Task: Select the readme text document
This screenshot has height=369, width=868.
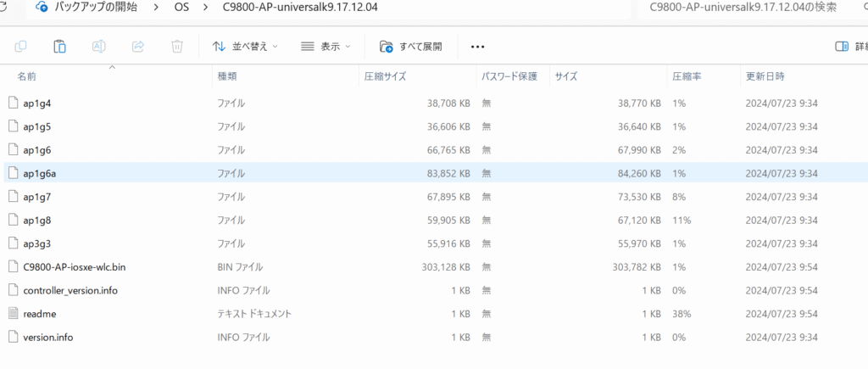Action: [x=40, y=314]
